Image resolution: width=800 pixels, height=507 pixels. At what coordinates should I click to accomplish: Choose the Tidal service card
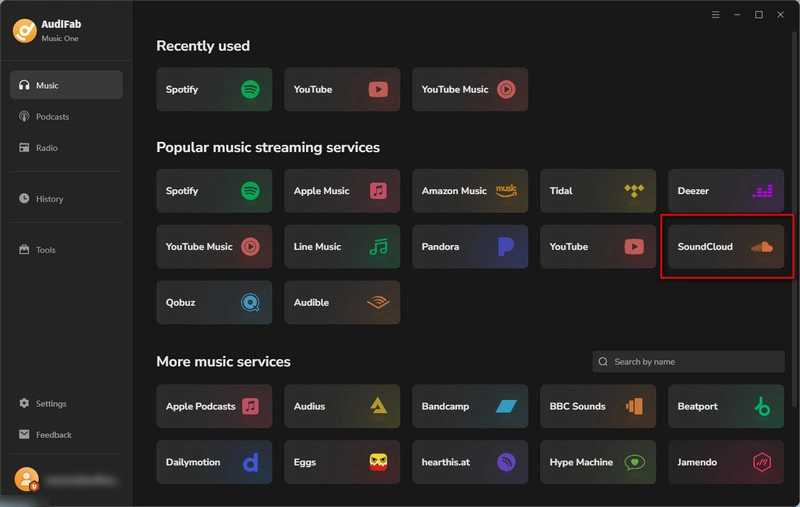tap(598, 191)
